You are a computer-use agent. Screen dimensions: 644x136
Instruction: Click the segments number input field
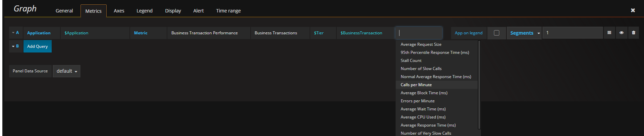point(572,33)
